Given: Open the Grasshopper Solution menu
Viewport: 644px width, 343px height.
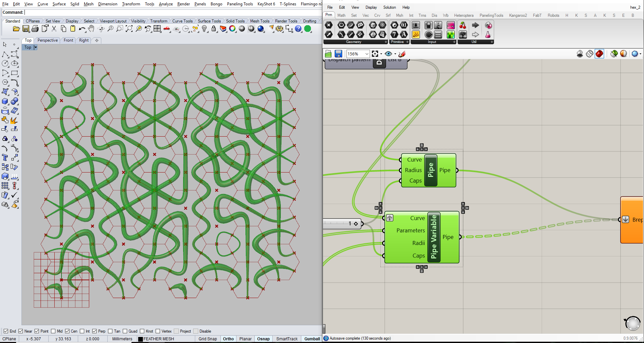Looking at the screenshot, I should tap(389, 7).
